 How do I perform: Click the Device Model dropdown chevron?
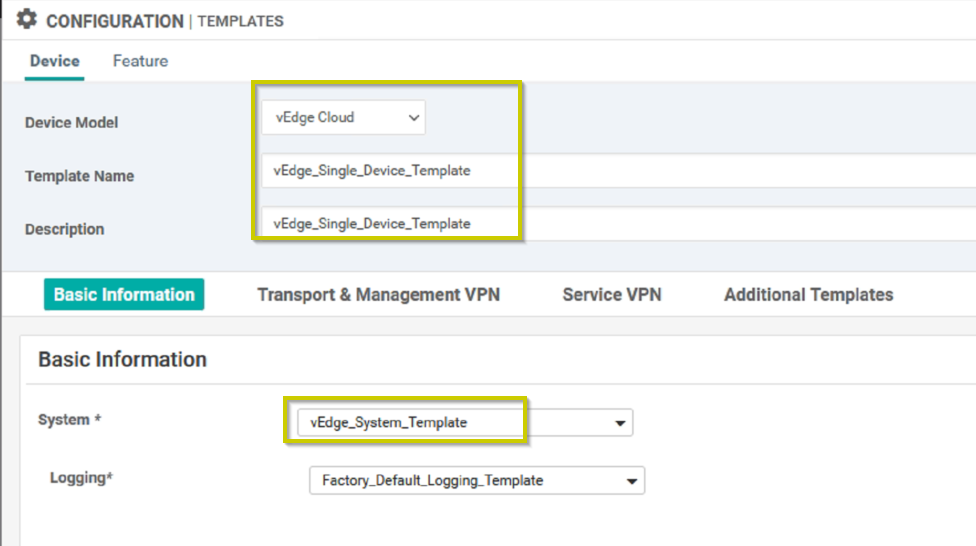[413, 118]
